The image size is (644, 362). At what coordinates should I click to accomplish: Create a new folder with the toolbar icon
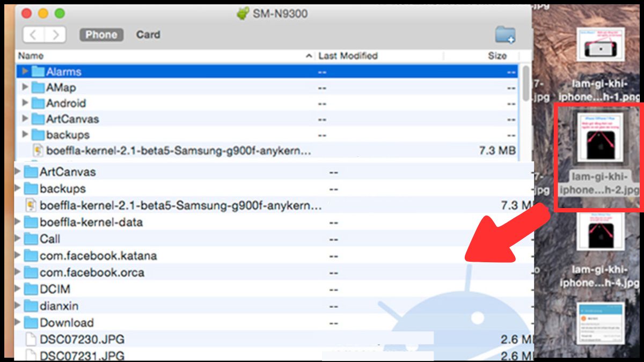point(504,34)
